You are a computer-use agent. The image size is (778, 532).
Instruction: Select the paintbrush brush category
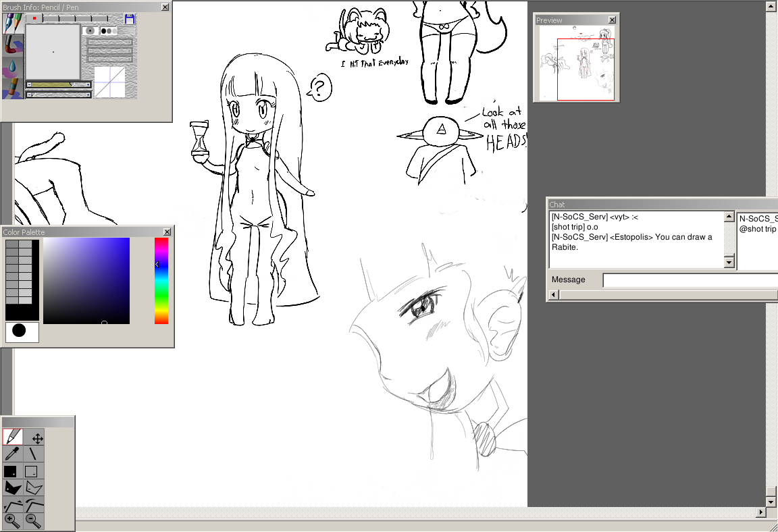(x=12, y=46)
